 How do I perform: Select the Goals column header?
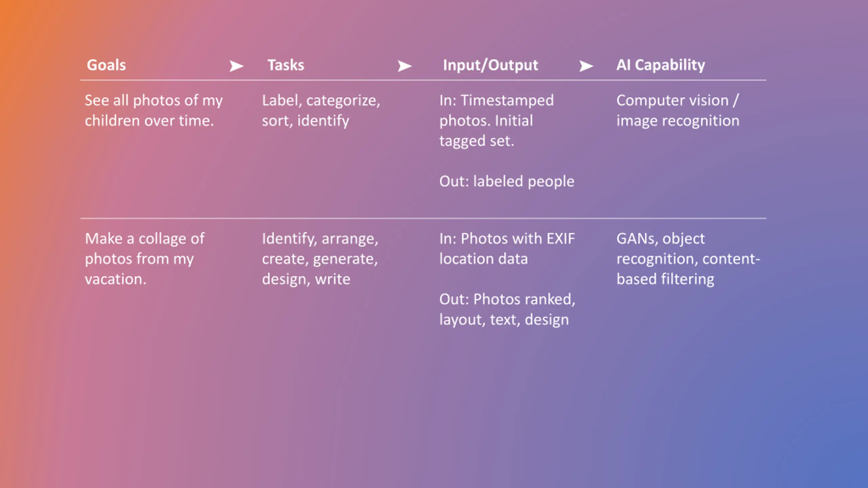(x=106, y=65)
